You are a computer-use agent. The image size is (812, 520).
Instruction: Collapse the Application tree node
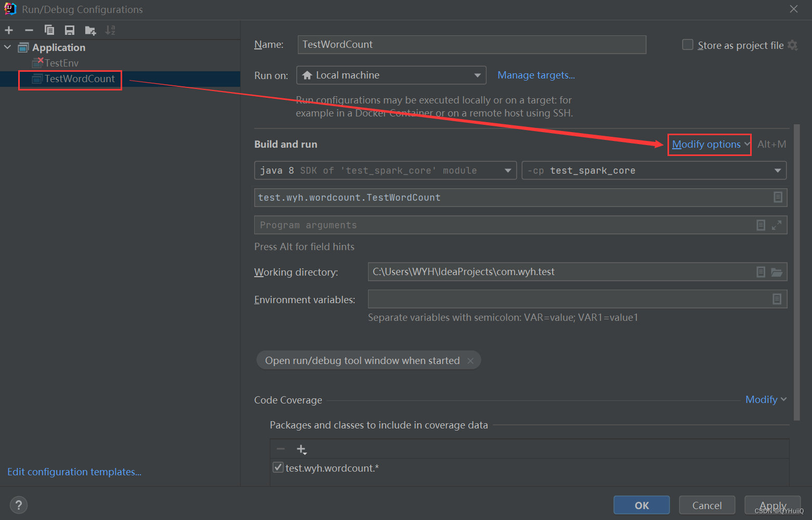(x=8, y=47)
